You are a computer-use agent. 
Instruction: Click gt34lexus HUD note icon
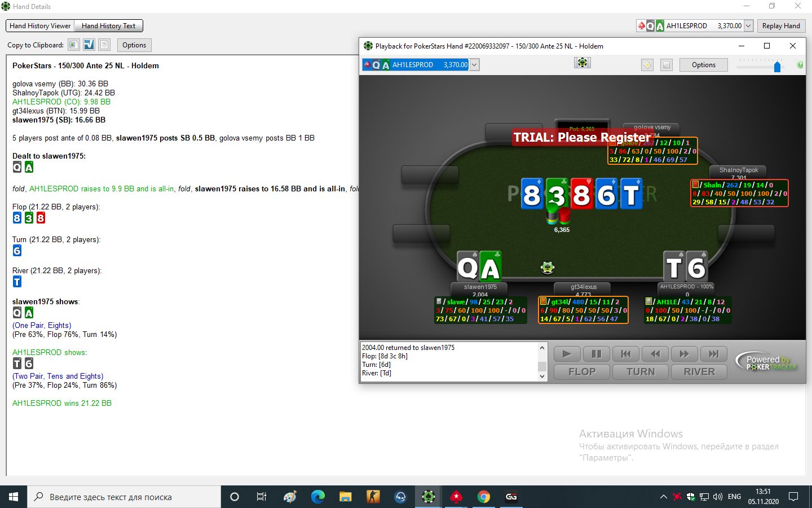544,302
